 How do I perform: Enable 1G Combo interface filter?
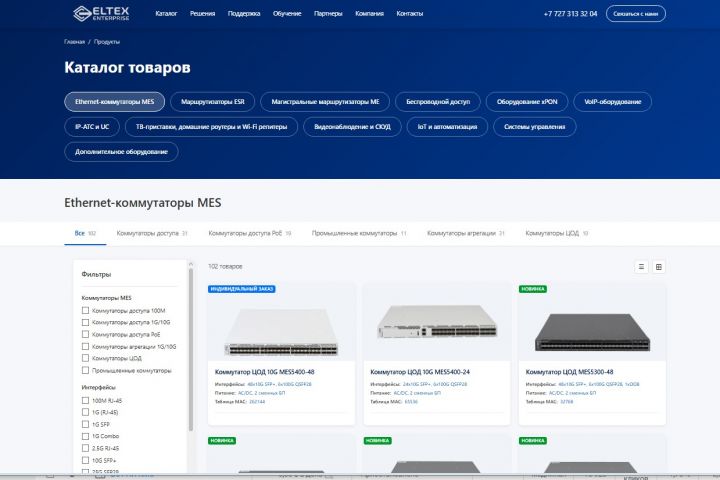coord(85,436)
